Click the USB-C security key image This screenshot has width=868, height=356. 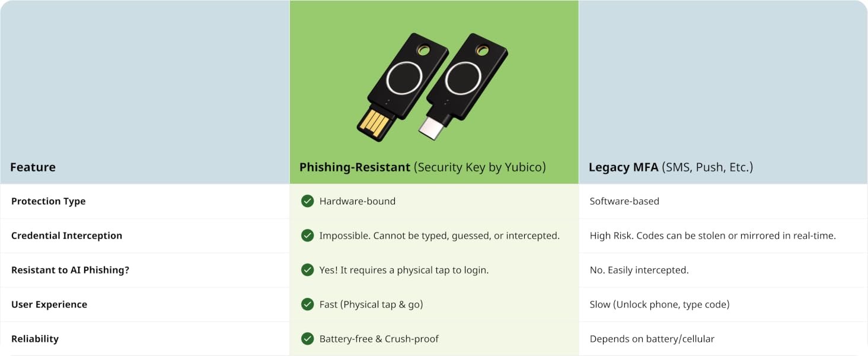464,87
